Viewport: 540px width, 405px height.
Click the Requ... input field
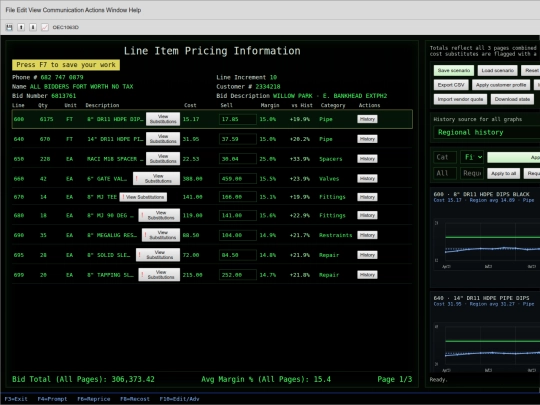click(x=472, y=173)
